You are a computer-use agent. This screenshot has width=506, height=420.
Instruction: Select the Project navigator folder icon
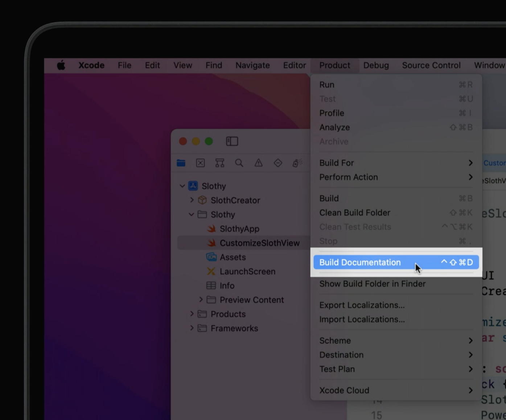(x=181, y=163)
